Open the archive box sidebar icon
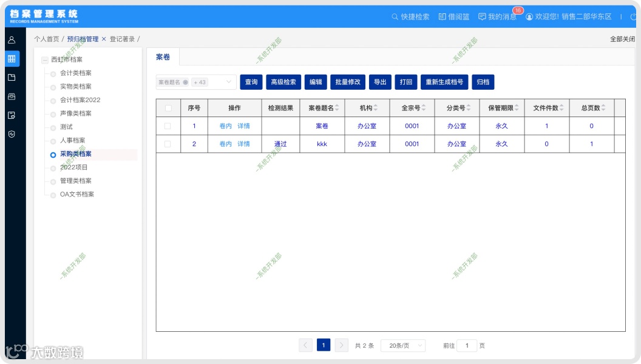 (x=12, y=96)
